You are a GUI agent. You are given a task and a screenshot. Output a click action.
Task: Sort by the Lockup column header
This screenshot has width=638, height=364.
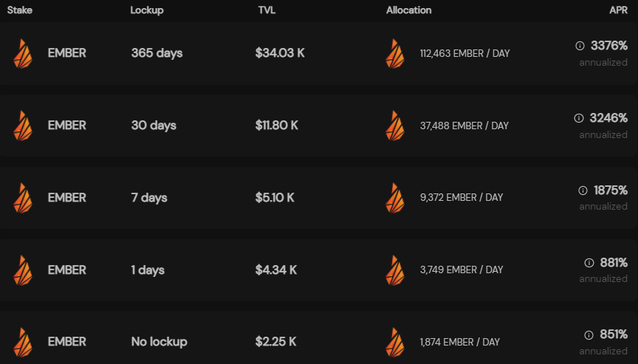(x=147, y=10)
